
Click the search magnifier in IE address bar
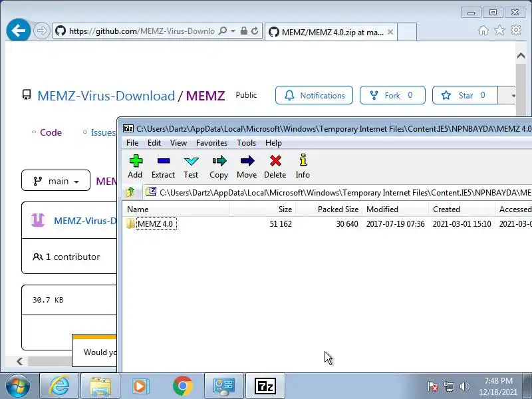click(x=223, y=31)
